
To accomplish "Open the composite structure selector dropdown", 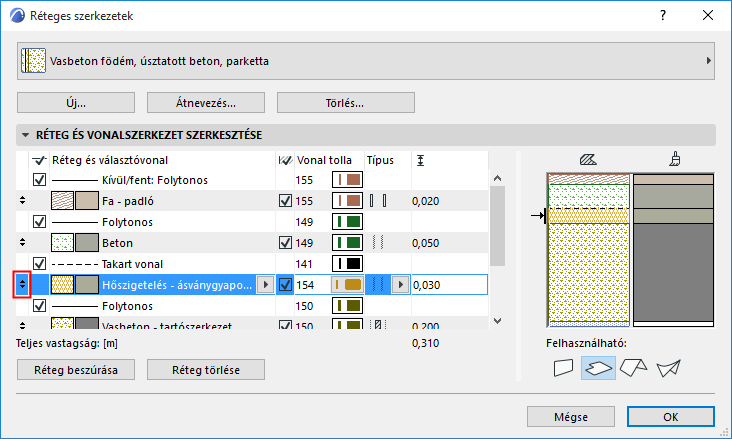I will click(x=366, y=61).
